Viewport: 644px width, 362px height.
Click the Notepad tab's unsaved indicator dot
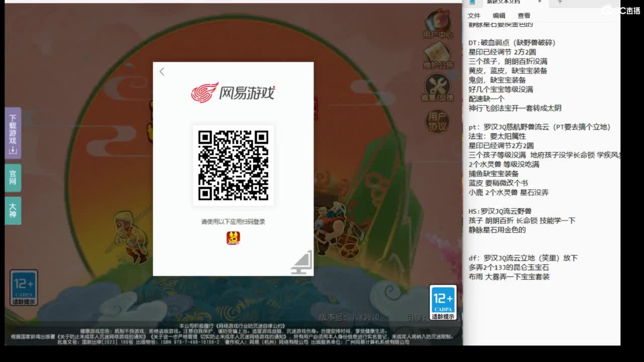(539, 2)
